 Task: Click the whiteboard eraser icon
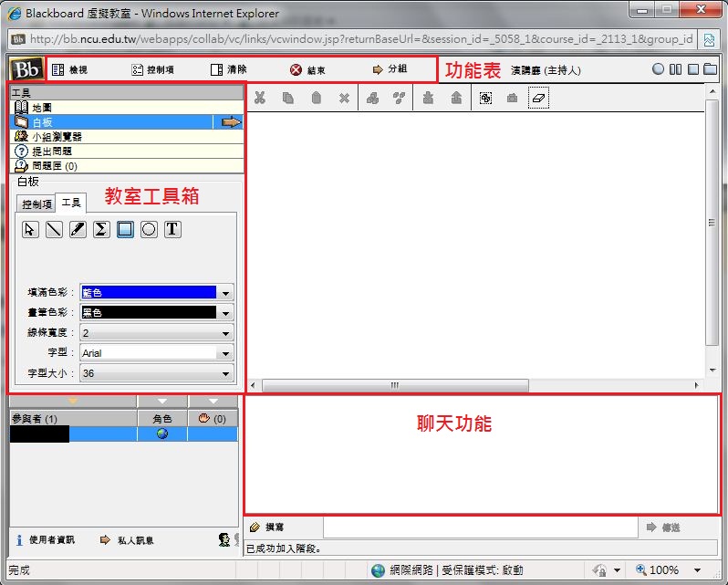[x=538, y=98]
